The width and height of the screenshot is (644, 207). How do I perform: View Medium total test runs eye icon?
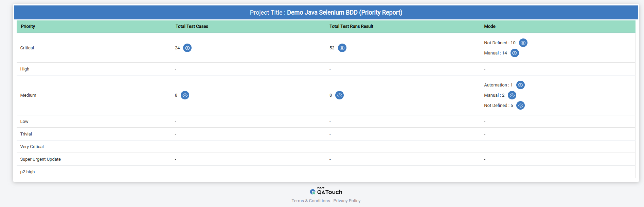pos(339,95)
